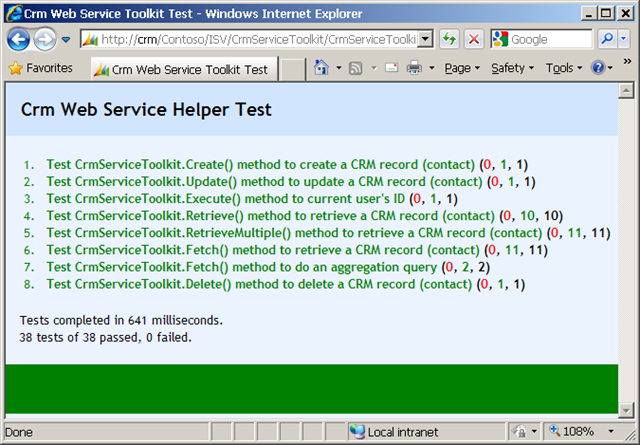Minimize the Internet Explorer window
Screen dimensions: 640x445
click(x=588, y=14)
